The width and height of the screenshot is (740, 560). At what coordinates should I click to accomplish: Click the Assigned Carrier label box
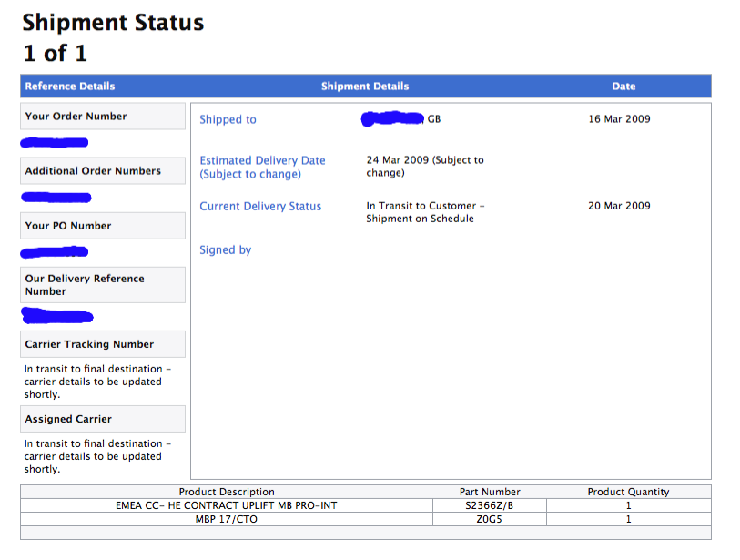tap(103, 419)
